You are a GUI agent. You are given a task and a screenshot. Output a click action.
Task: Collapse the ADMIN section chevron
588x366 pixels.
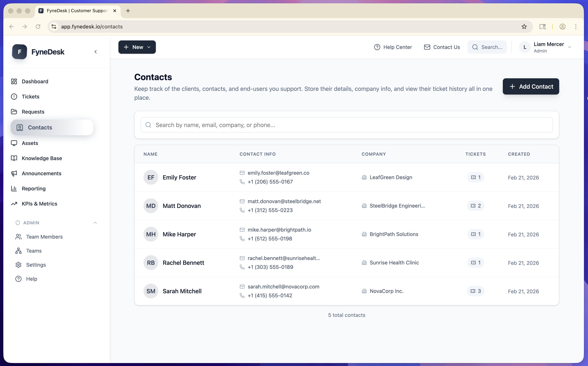tap(95, 223)
